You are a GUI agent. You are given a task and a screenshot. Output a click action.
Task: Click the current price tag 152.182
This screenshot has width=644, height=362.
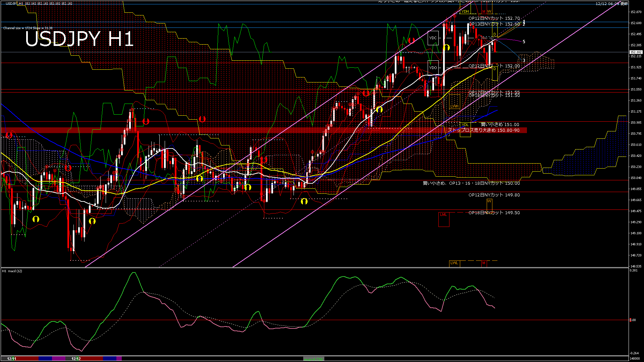coord(636,52)
